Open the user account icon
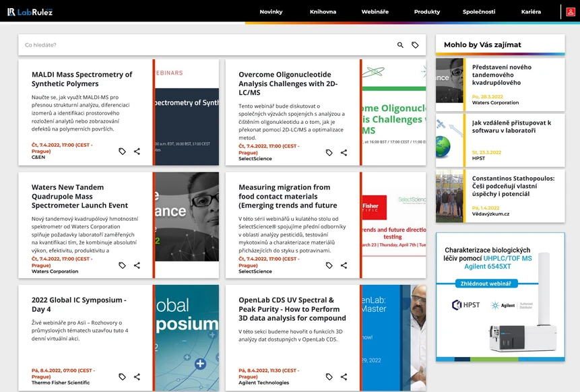Viewport: 580px width, 392px height. 571,12
